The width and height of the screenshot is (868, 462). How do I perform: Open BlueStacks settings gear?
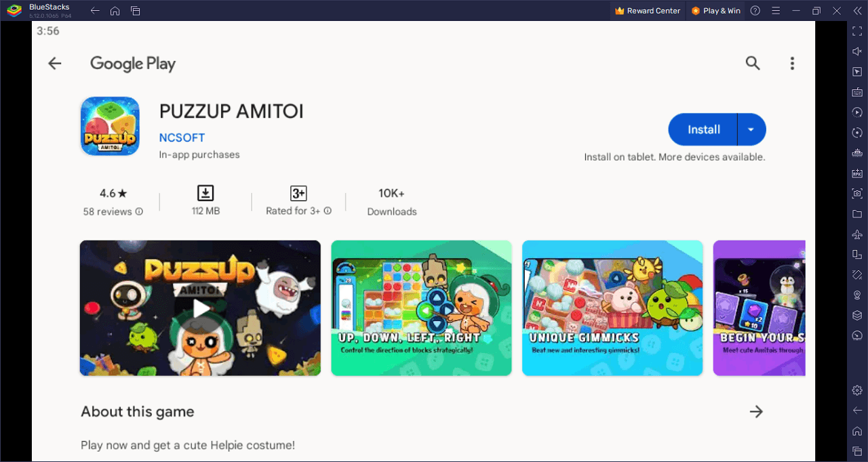click(x=857, y=390)
